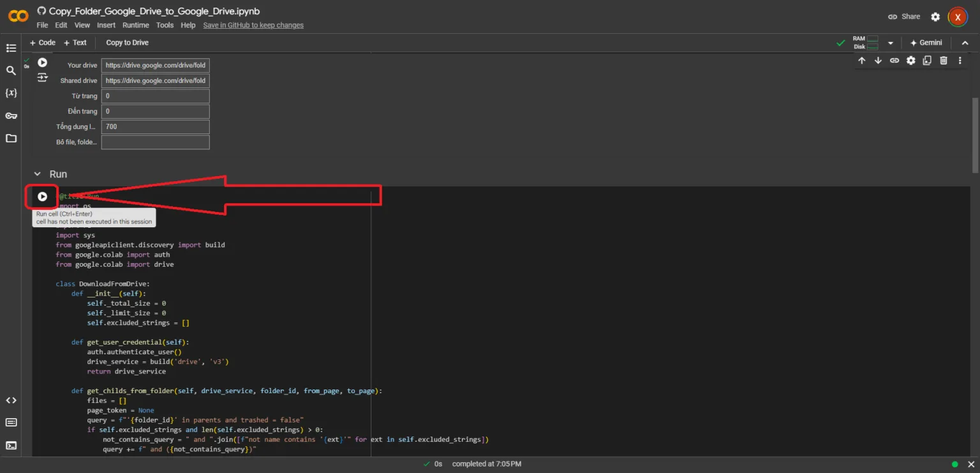Click the Copy to Drive button
The height and width of the screenshot is (473, 980).
click(127, 43)
